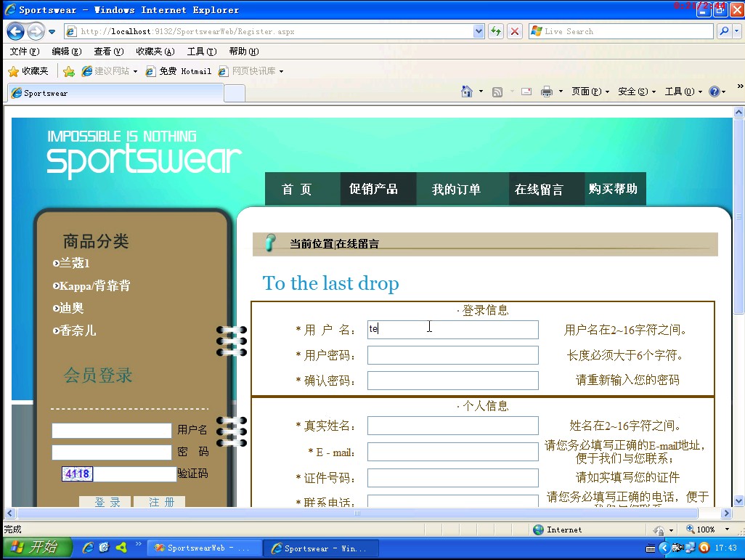Click the browser Back arrow button
745x560 pixels.
point(16,31)
